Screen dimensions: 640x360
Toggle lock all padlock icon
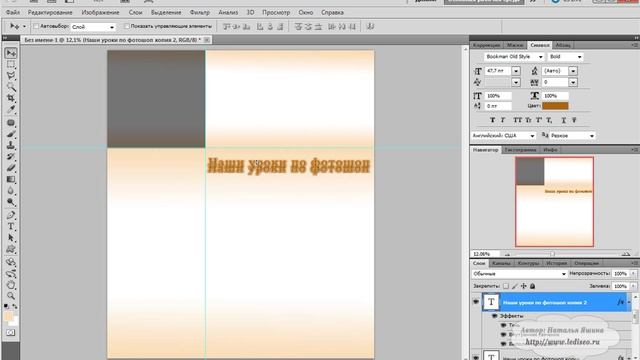[x=533, y=286]
